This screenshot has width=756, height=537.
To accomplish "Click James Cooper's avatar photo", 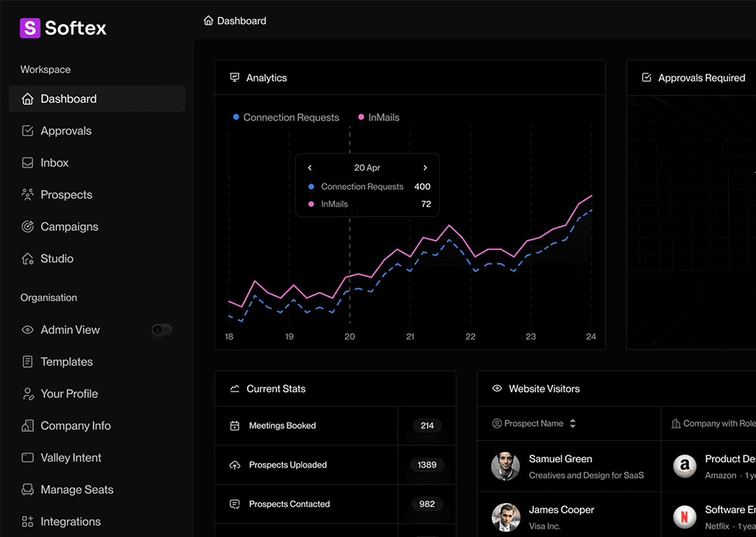I will 505,517.
